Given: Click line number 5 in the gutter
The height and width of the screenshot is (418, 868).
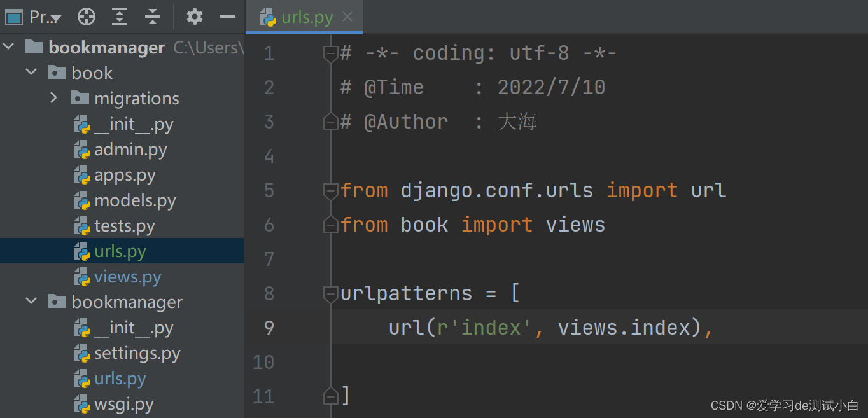Looking at the screenshot, I should click(269, 190).
